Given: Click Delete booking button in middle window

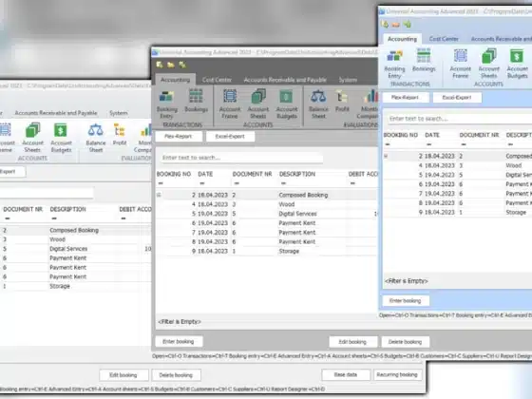Looking at the screenshot, I should point(405,342).
